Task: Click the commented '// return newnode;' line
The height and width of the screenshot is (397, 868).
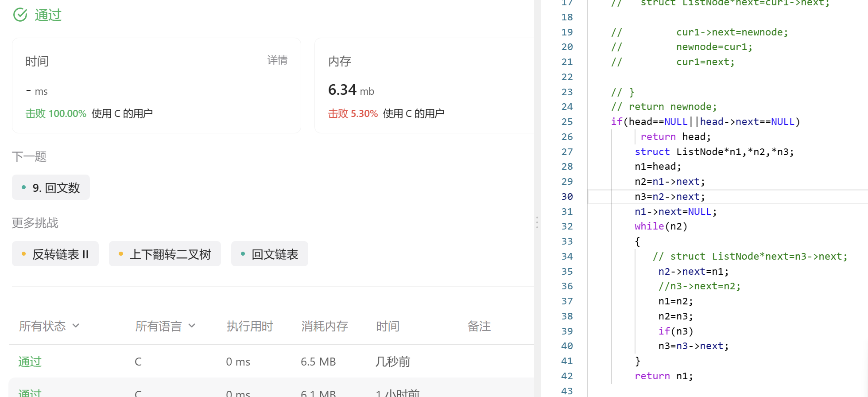Action: tap(663, 106)
